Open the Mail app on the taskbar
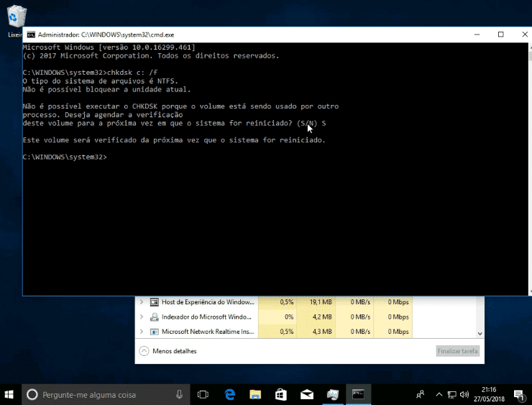The height and width of the screenshot is (405, 532). tap(307, 394)
